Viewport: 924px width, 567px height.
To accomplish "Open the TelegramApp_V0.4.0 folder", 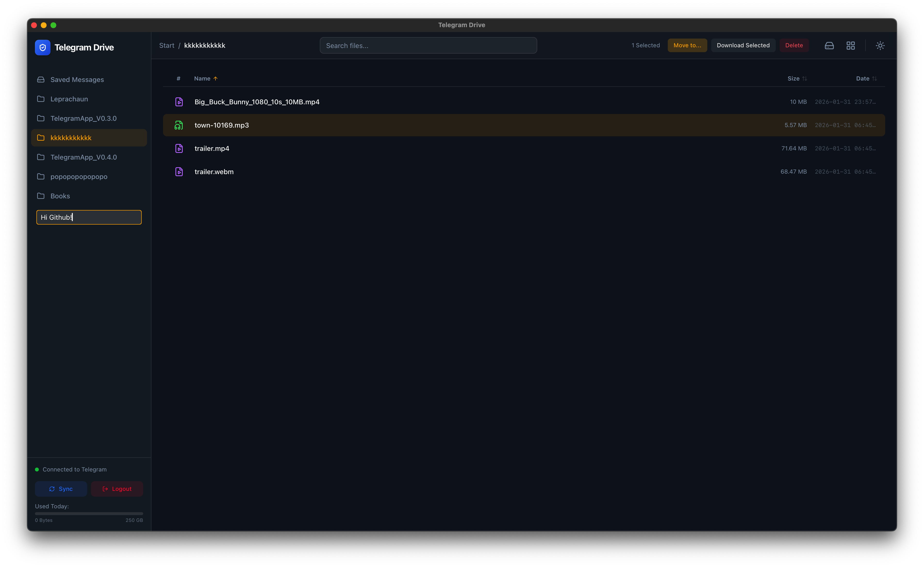I will (x=83, y=157).
